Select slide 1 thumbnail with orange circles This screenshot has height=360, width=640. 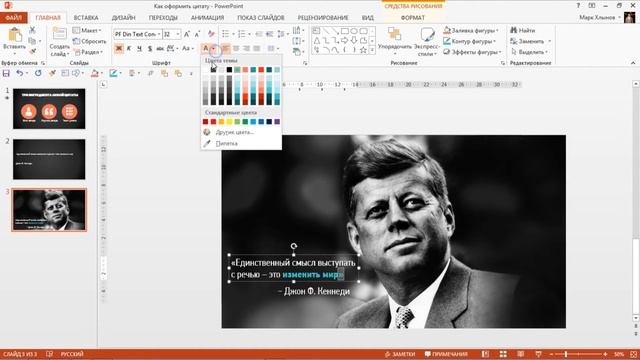pyautogui.click(x=49, y=109)
